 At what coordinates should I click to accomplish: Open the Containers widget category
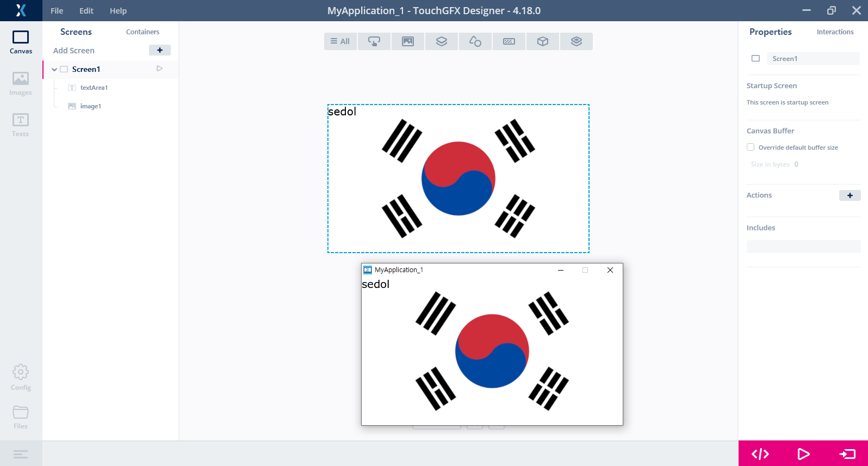point(442,41)
